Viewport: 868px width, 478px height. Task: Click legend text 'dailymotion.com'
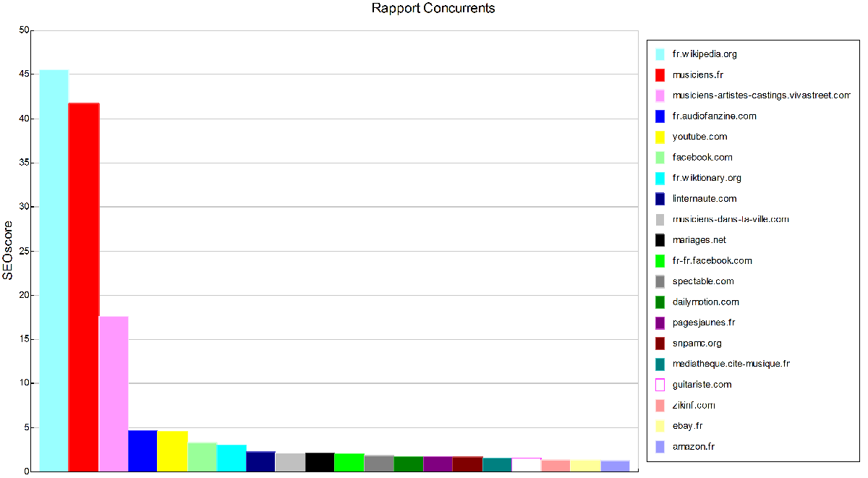click(706, 302)
